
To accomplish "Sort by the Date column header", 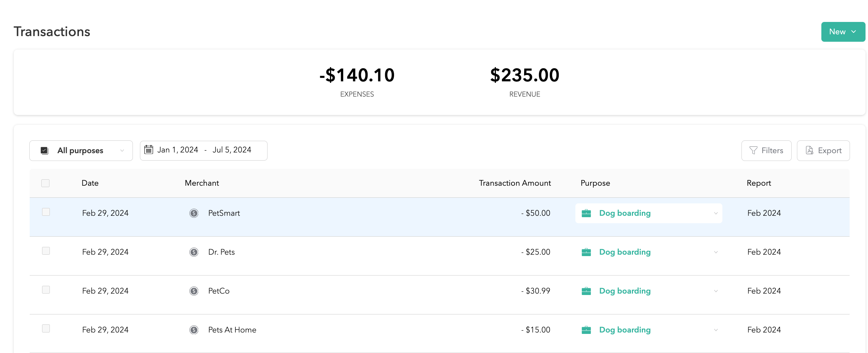I will point(90,183).
